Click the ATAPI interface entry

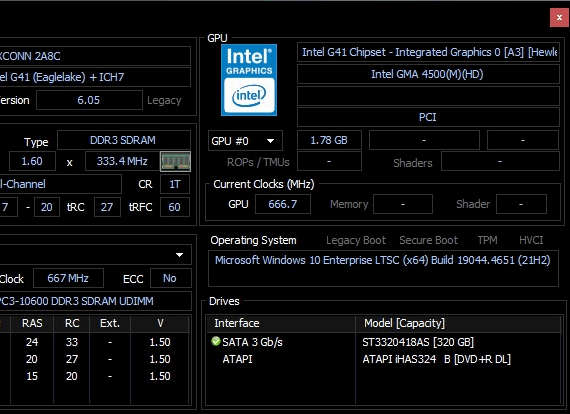click(x=237, y=359)
